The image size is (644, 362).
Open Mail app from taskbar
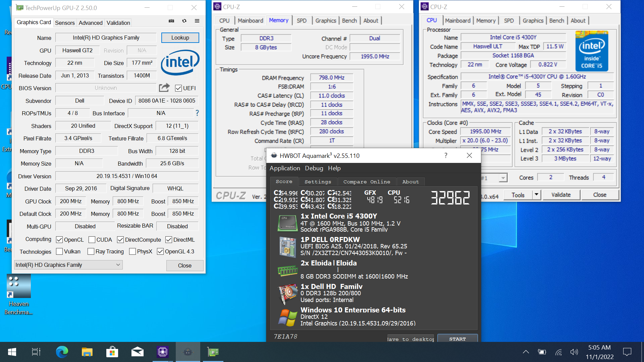click(x=137, y=352)
